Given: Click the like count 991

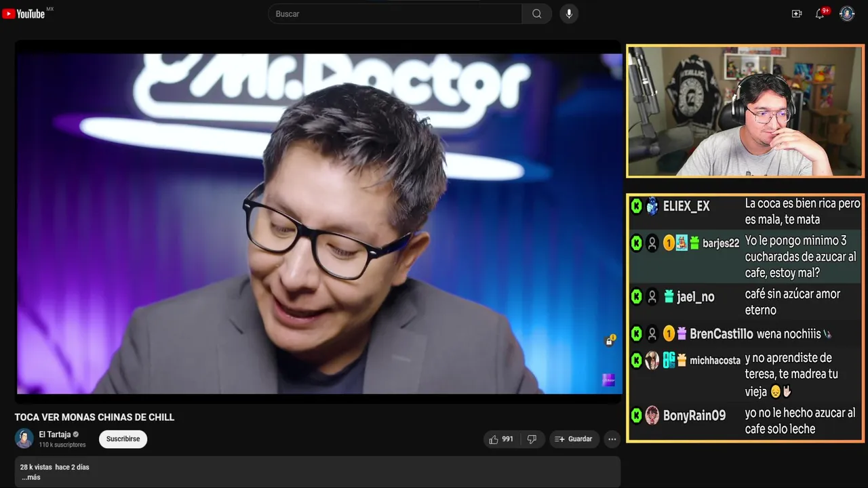Looking at the screenshot, I should click(x=507, y=439).
